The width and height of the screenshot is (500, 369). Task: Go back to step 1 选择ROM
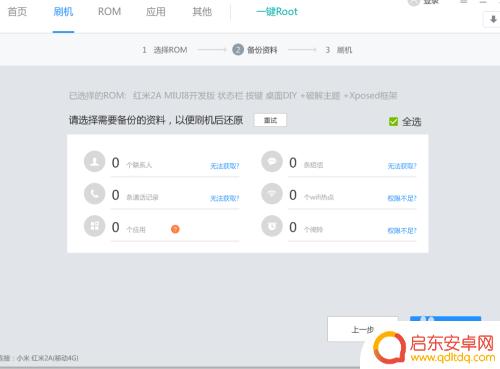tap(165, 50)
